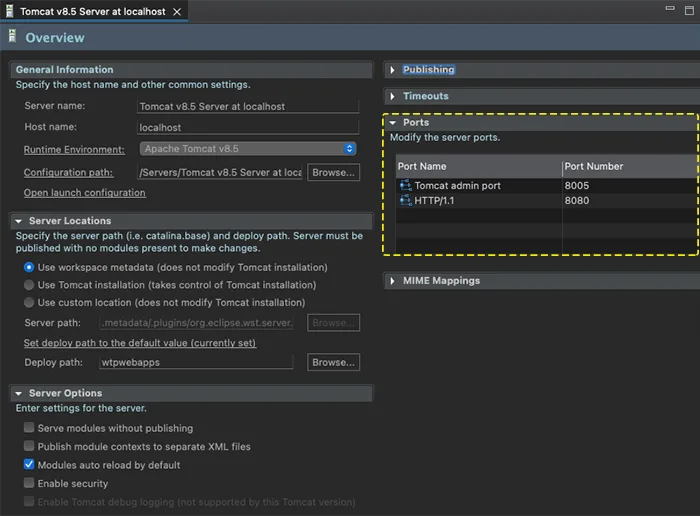Click the HTTP/1.1 port row icon
700x516 pixels.
[405, 200]
